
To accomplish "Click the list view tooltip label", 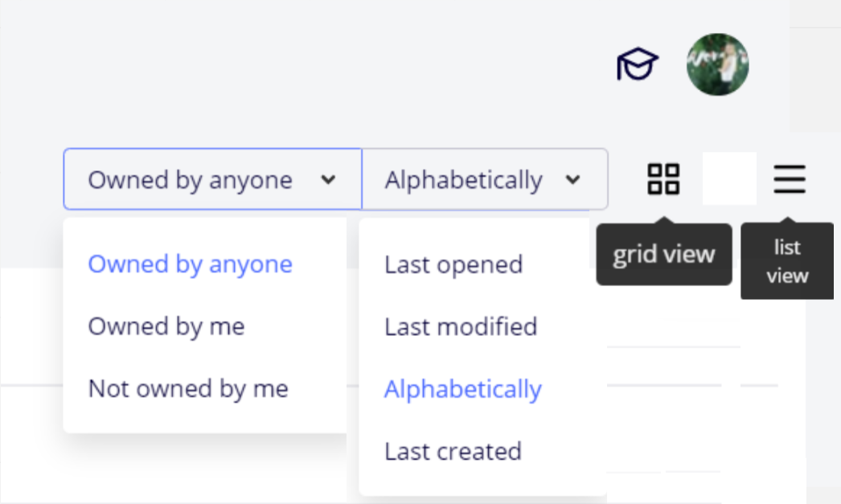I will click(786, 261).
